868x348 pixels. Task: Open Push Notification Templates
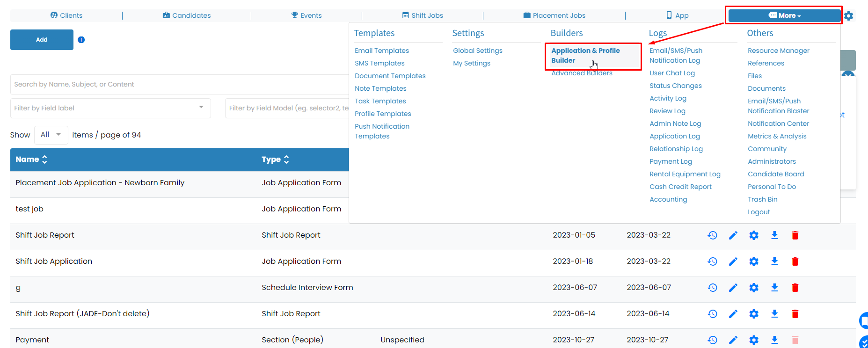(382, 131)
